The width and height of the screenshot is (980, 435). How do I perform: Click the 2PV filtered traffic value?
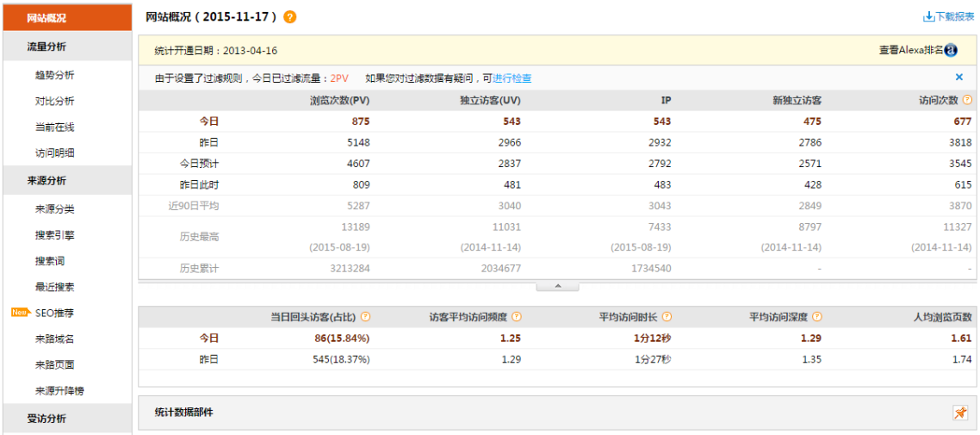(339, 78)
